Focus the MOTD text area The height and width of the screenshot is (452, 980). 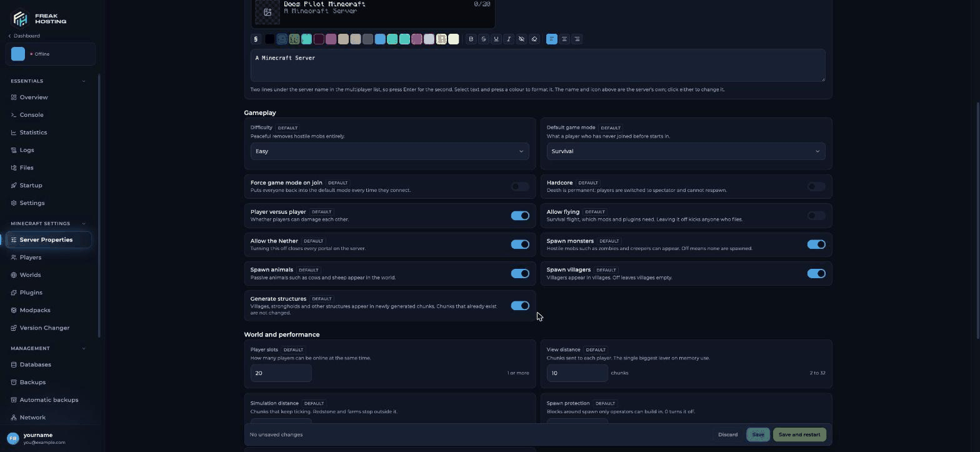click(537, 65)
